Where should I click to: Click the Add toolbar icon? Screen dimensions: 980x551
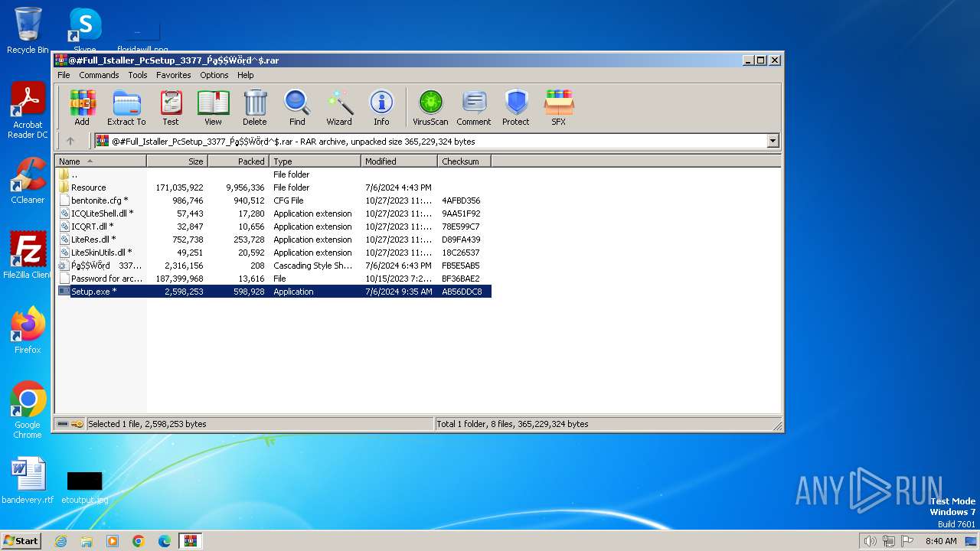point(82,108)
